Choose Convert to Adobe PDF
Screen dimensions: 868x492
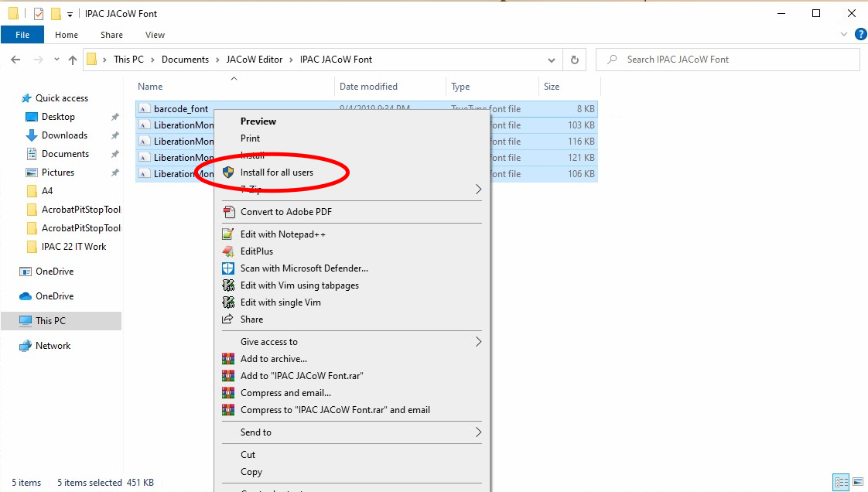coord(286,212)
